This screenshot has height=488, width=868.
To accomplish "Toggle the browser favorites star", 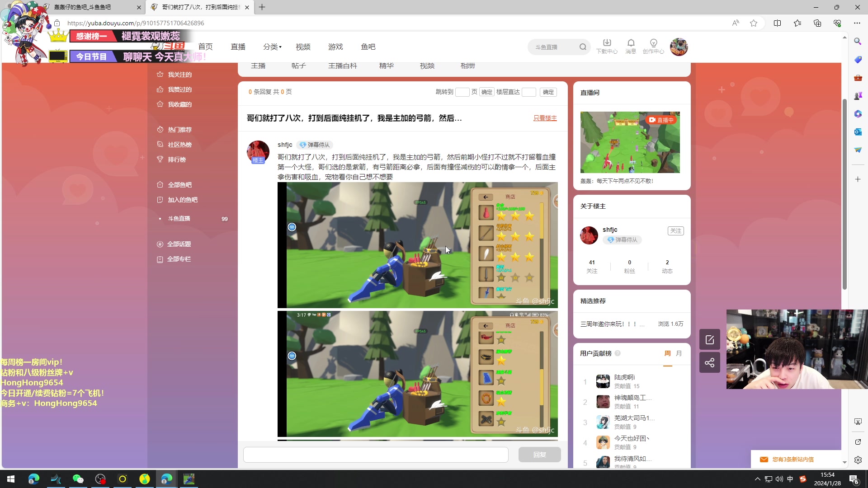I will point(754,23).
